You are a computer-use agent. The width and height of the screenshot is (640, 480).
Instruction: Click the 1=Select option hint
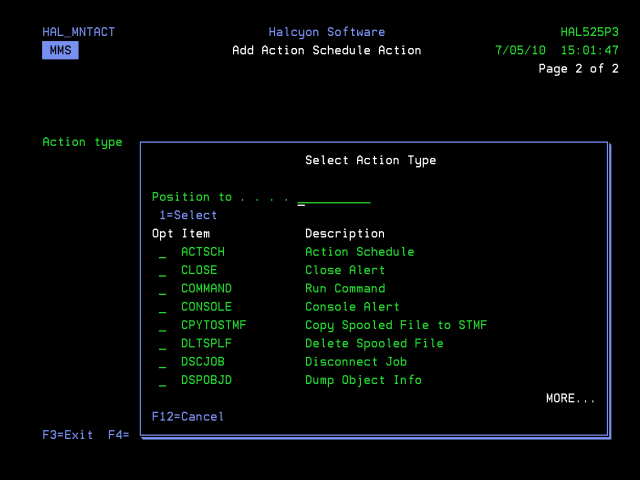pos(188,215)
